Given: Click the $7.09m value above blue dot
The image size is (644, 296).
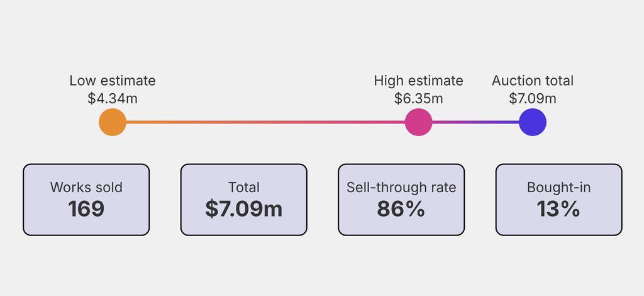Looking at the screenshot, I should pyautogui.click(x=533, y=98).
